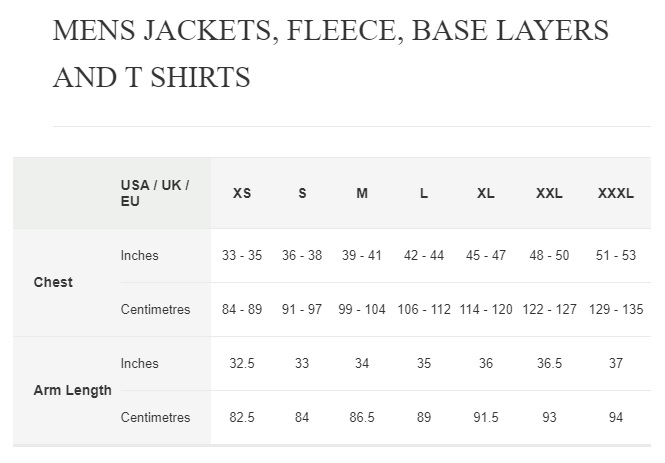
Task: Click the chest centimetres value 106 - 112
Action: [424, 309]
